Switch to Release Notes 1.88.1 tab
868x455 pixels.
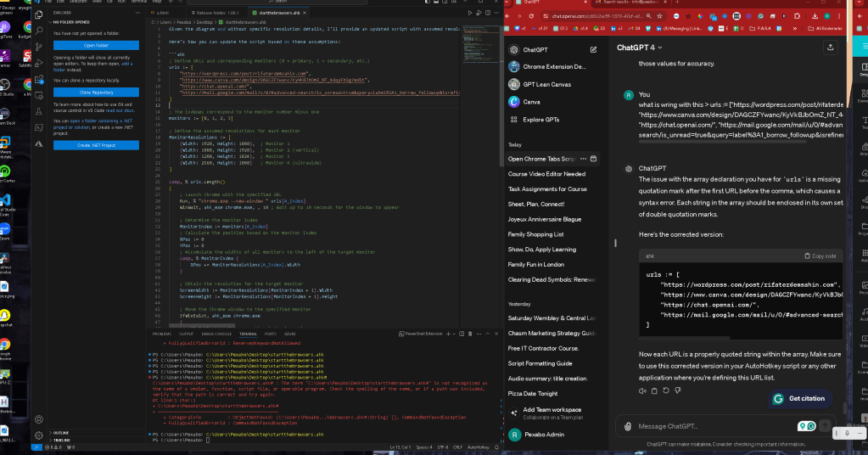[x=217, y=13]
